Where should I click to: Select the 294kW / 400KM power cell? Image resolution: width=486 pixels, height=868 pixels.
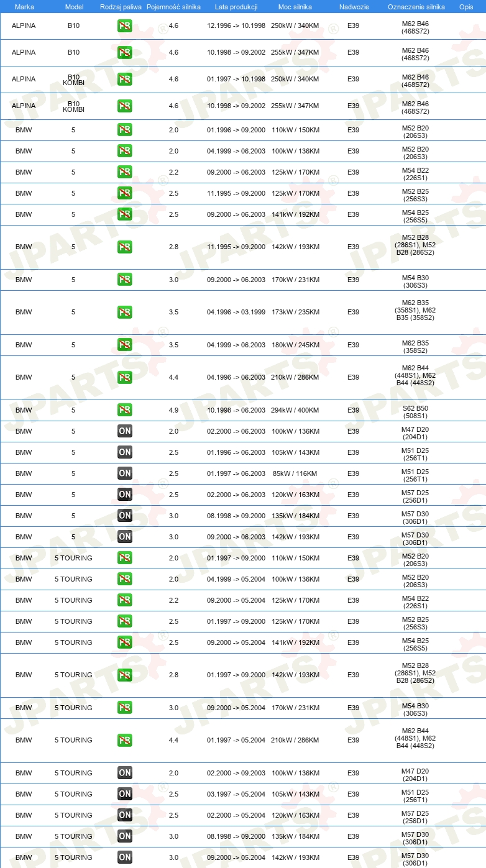295,410
